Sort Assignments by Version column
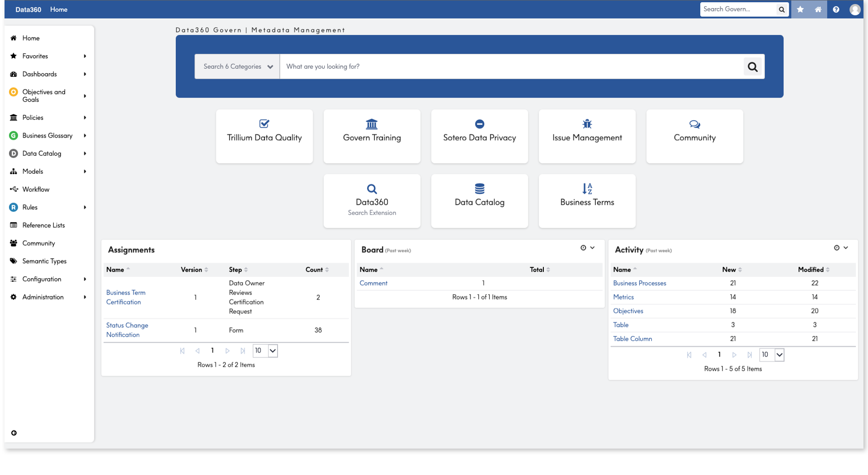 [x=194, y=270]
